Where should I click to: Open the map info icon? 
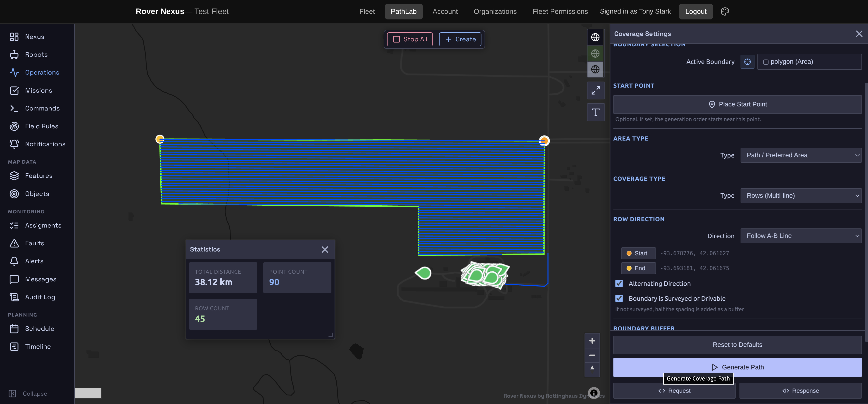594,393
